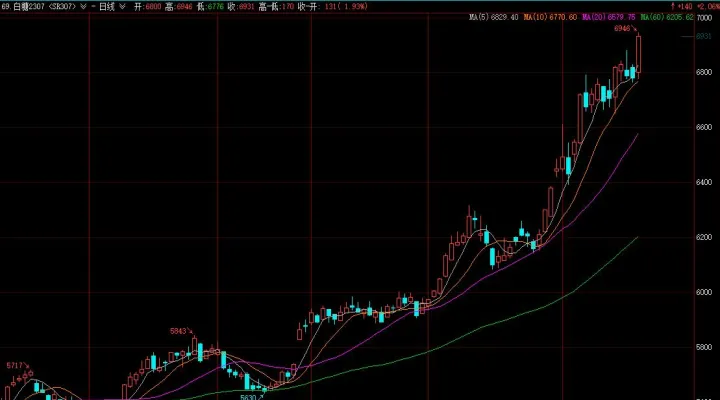Click the 6400 price axis label
720x400 pixels.
click(x=704, y=182)
